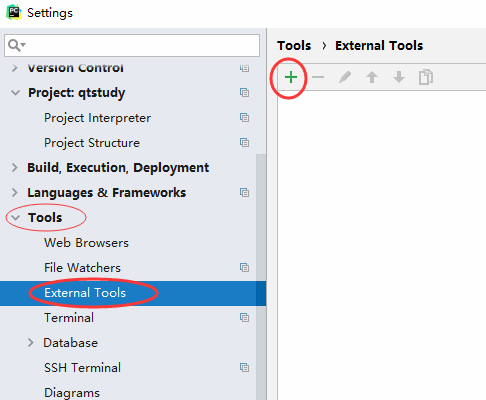Image resolution: width=486 pixels, height=400 pixels.
Task: Move tool down with the down arrow
Action: 399,77
